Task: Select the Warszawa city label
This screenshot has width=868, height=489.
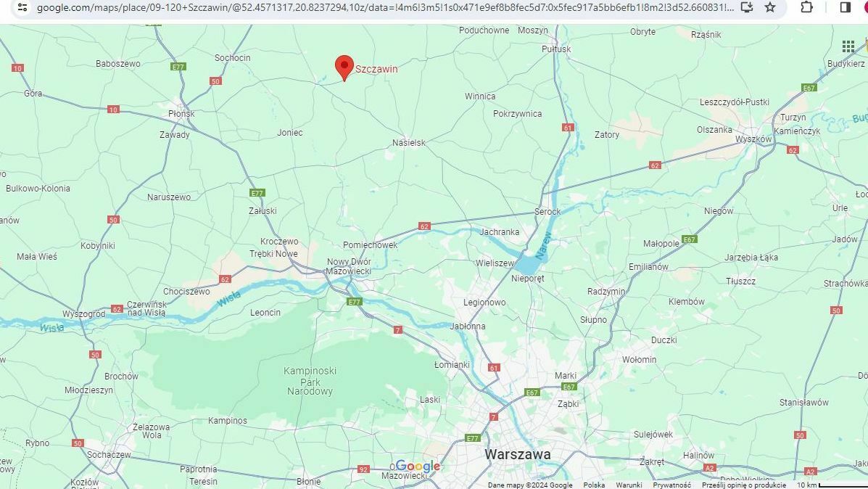Action: (518, 455)
